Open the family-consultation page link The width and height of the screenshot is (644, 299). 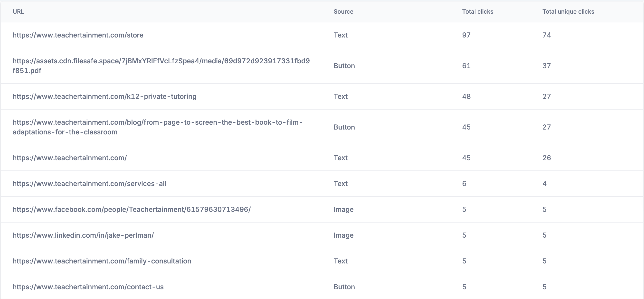pos(102,261)
